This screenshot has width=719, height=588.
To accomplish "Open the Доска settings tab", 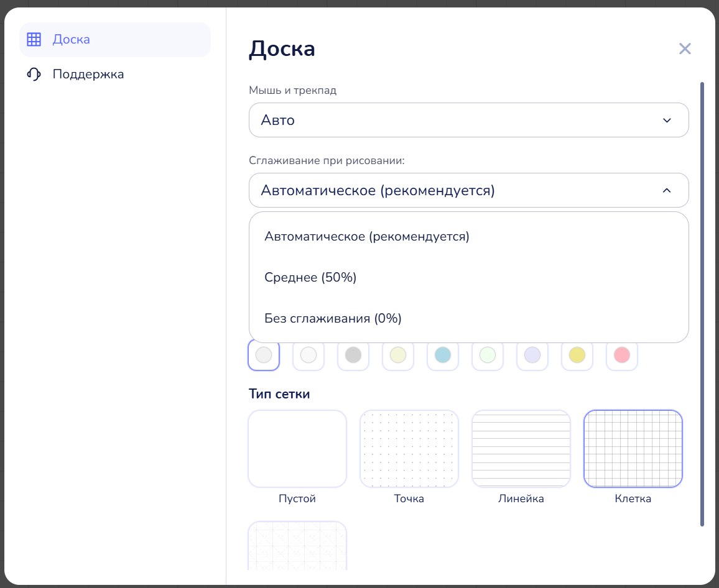I will [115, 39].
